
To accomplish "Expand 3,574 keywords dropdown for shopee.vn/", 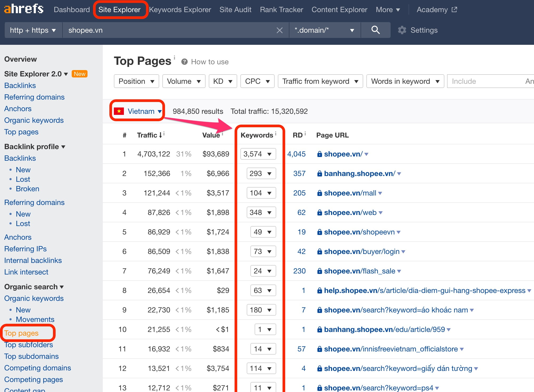I will pos(258,154).
